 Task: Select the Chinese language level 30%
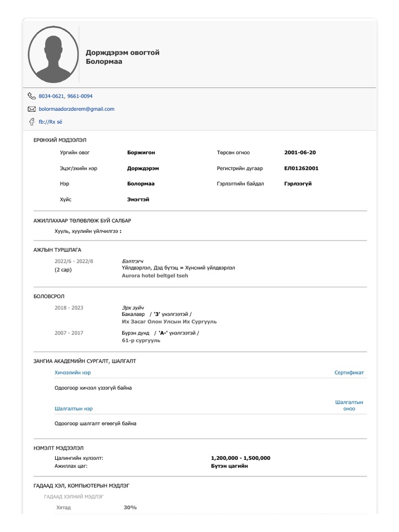[130, 508]
